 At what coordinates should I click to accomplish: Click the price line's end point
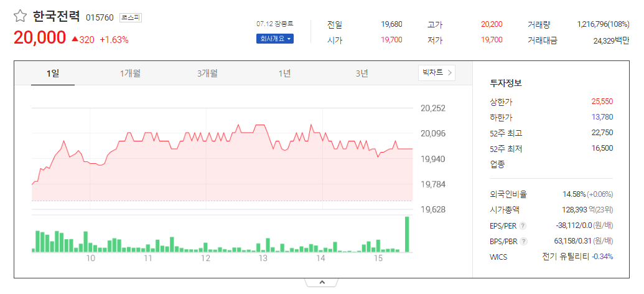click(x=412, y=149)
